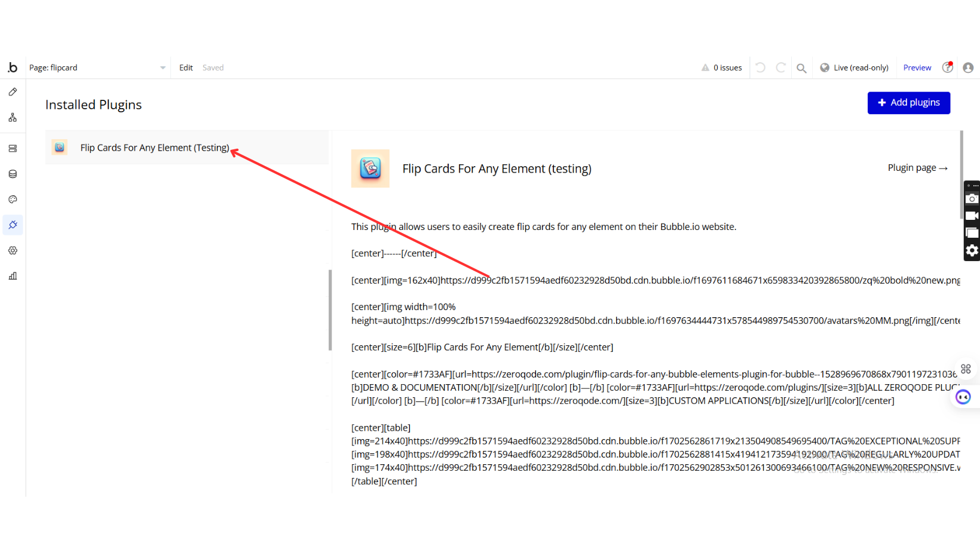Viewport: 980px width, 552px height.
Task: Click the Preview link
Action: click(917, 68)
